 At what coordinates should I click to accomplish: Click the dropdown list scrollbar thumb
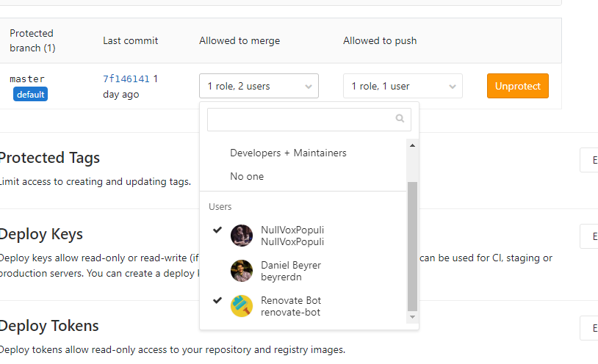point(412,247)
